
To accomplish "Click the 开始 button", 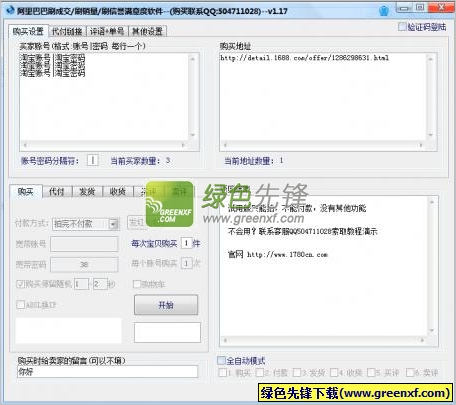I will coord(166,305).
